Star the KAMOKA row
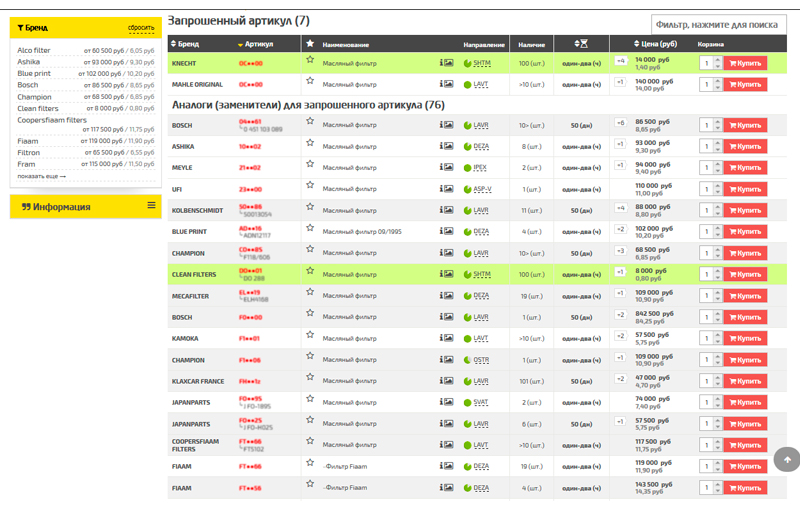 click(310, 335)
